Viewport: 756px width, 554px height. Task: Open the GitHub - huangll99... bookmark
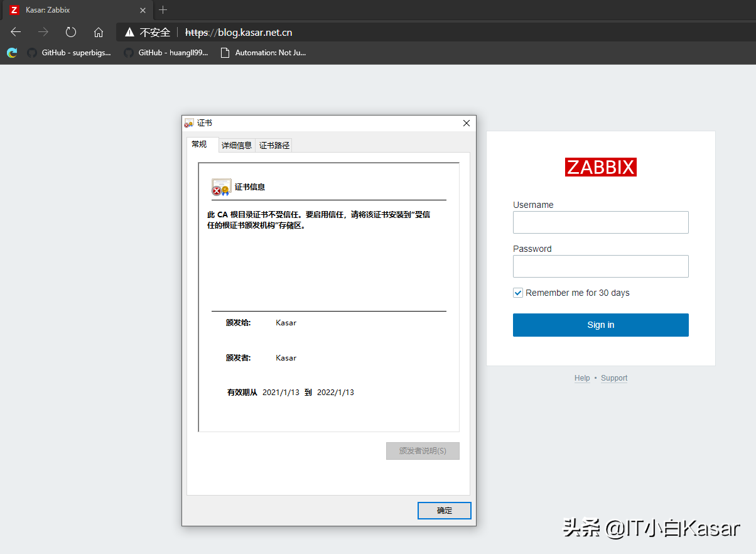click(166, 53)
